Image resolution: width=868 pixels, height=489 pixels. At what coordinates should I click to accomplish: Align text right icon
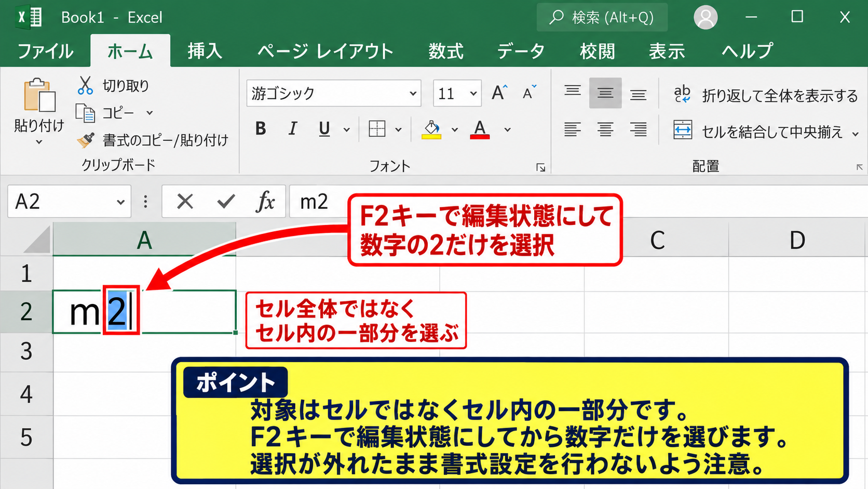pyautogui.click(x=638, y=129)
